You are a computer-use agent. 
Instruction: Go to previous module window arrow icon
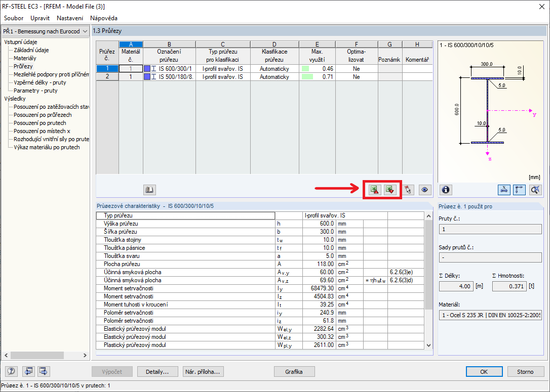(x=28, y=371)
